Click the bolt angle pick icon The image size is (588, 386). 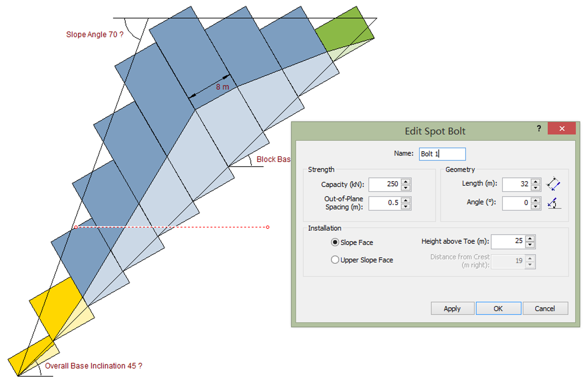pyautogui.click(x=553, y=203)
